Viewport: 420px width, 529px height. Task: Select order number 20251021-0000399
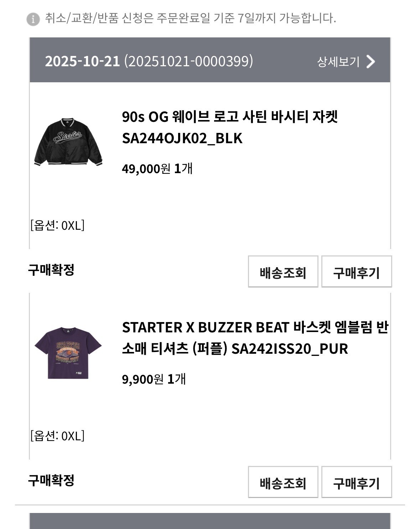[x=188, y=61]
